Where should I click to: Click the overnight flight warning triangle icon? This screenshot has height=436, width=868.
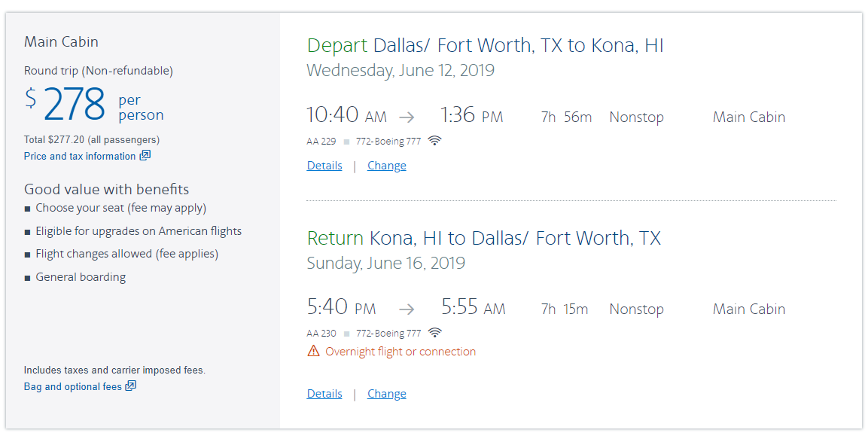(x=313, y=352)
